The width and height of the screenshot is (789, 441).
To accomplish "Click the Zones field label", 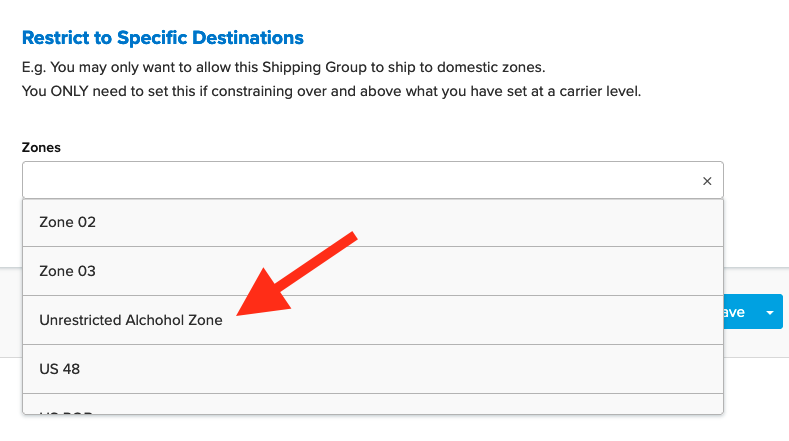I will 41,147.
